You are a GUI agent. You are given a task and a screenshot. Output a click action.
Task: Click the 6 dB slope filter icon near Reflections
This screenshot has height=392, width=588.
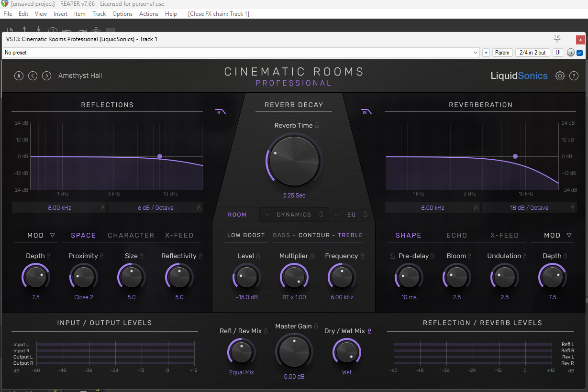[221, 111]
